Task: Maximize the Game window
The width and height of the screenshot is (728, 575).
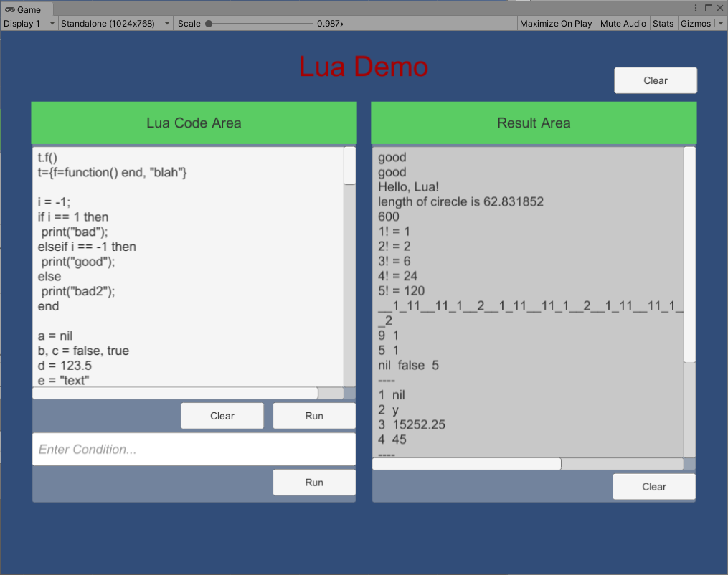Action: 709,8
